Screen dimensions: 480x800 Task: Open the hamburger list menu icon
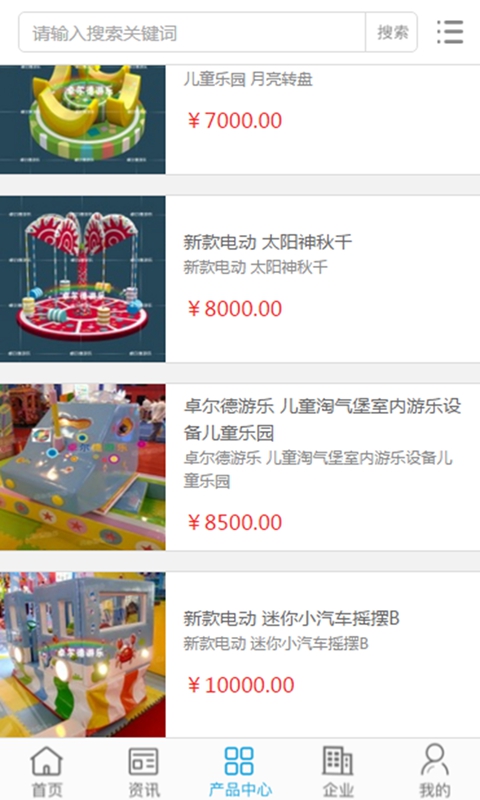(x=450, y=32)
